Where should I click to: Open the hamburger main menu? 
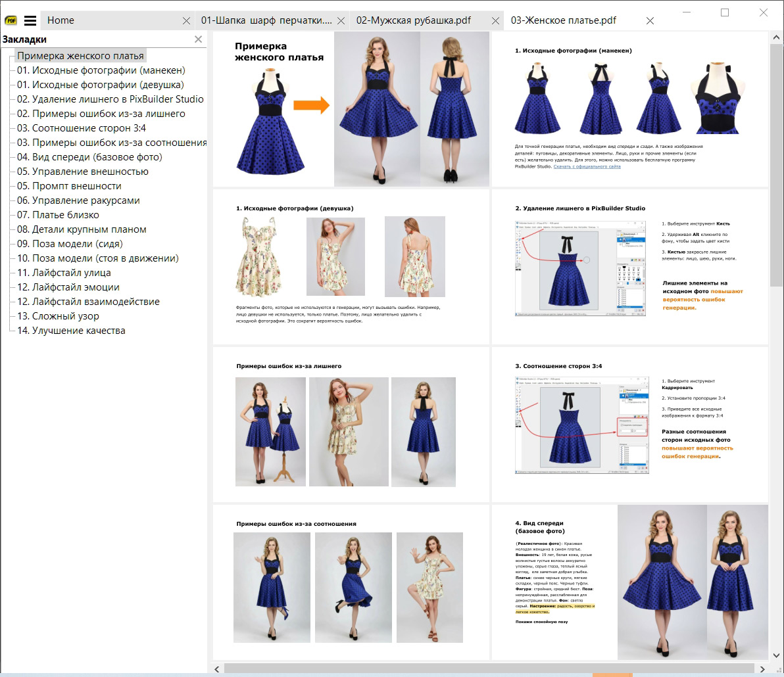(x=30, y=20)
